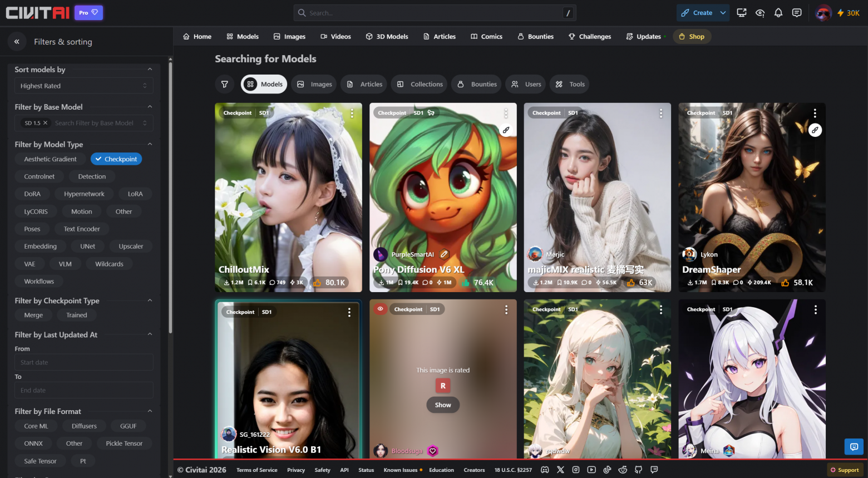Click the filters panel vertical scrollbar
Viewport: 868px width, 478px height.
tap(170, 198)
